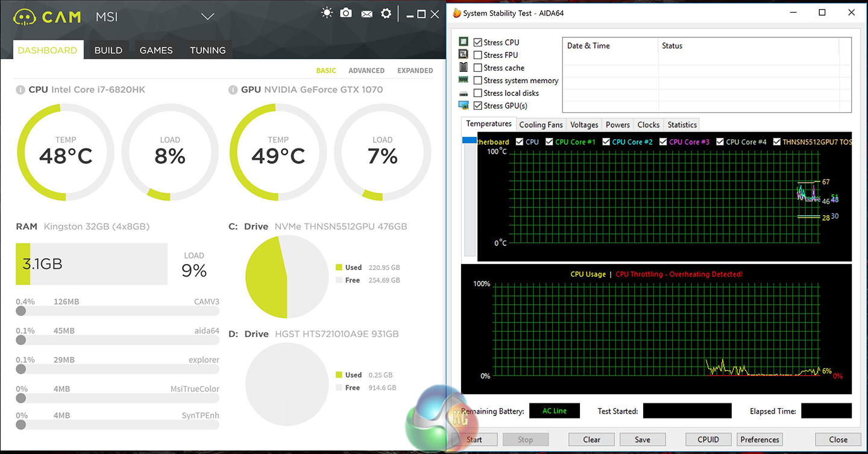Open the Powers tab
The width and height of the screenshot is (868, 454).
tap(618, 125)
